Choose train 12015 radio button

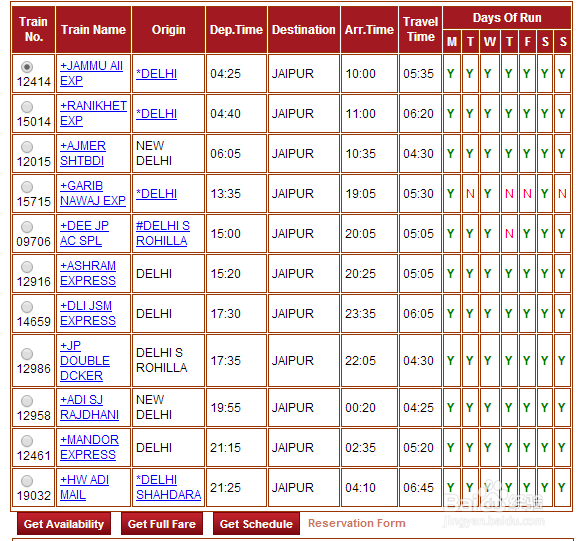pyautogui.click(x=27, y=147)
